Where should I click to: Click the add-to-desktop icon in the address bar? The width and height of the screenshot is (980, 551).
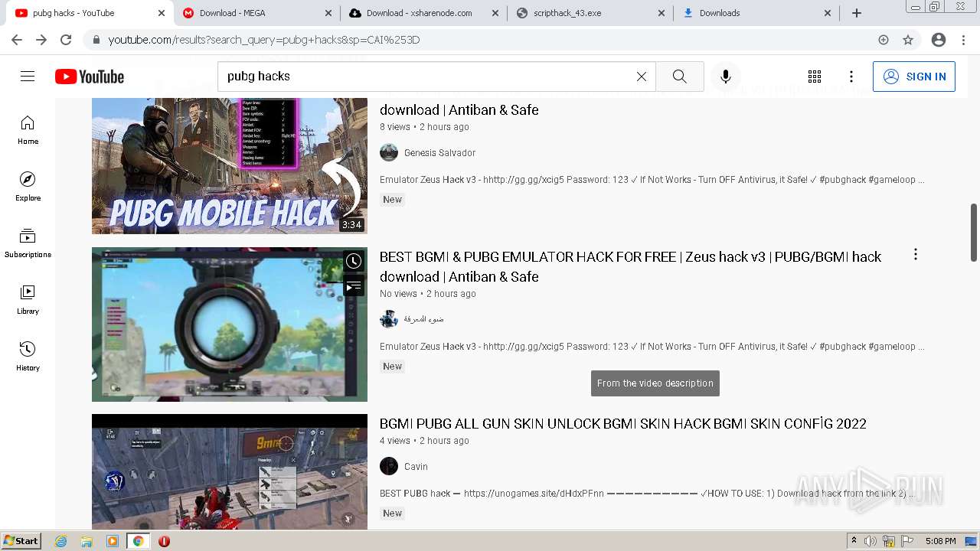(x=884, y=40)
